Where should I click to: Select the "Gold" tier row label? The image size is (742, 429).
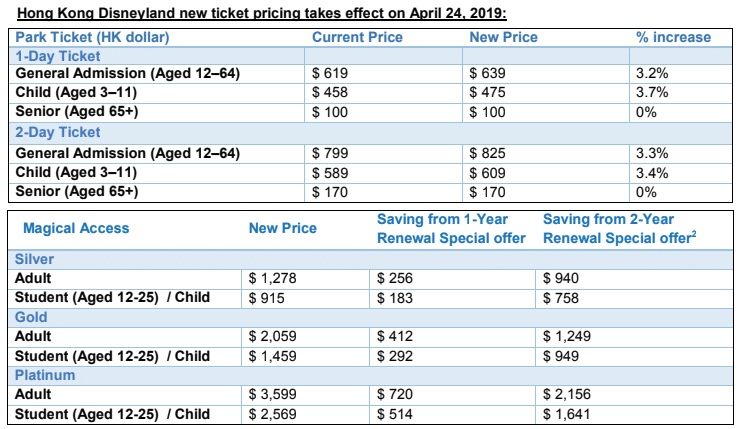point(30,317)
